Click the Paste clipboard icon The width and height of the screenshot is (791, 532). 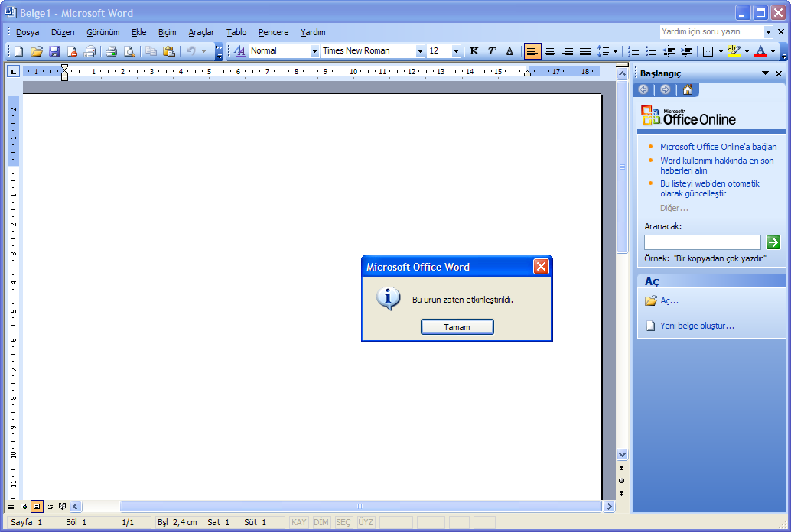pyautogui.click(x=169, y=51)
